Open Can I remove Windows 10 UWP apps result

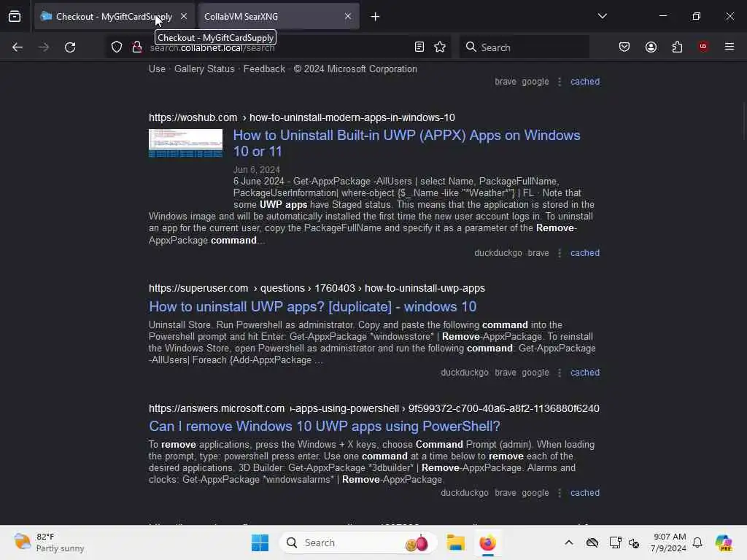325,426
